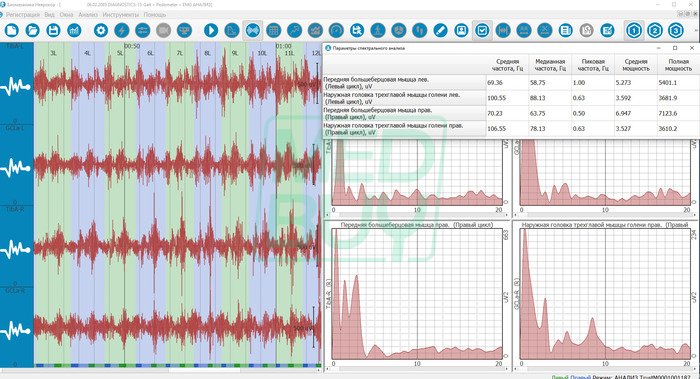Image resolution: width=700 pixels, height=379 pixels.
Task: Click the pie chart toolbar icon
Action: [x=398, y=30]
